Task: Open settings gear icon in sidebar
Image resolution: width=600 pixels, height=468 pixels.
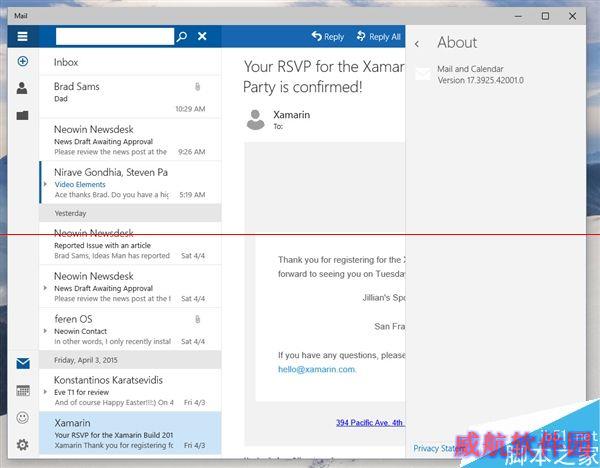Action: [23, 445]
